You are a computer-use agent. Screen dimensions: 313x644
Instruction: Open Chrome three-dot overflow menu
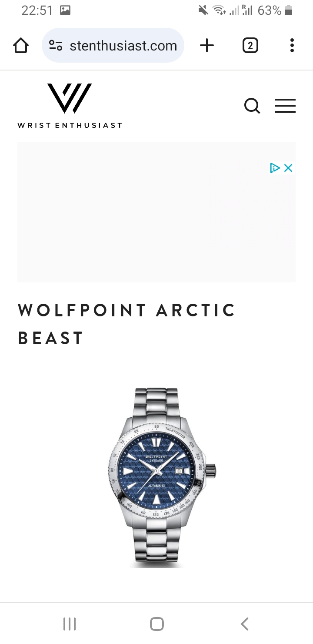[292, 45]
